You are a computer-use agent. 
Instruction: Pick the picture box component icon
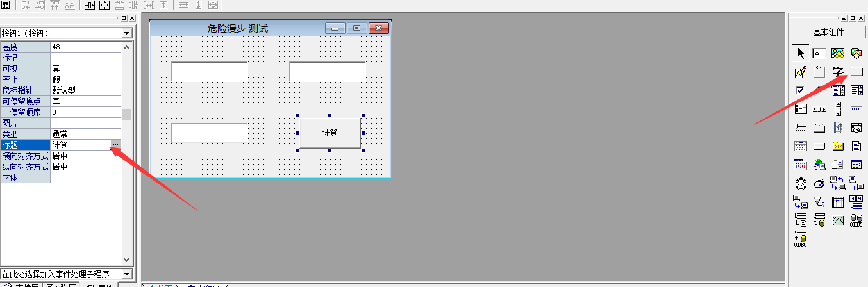click(x=838, y=54)
